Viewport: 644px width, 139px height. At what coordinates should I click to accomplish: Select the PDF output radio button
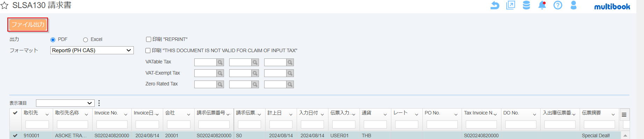point(53,40)
